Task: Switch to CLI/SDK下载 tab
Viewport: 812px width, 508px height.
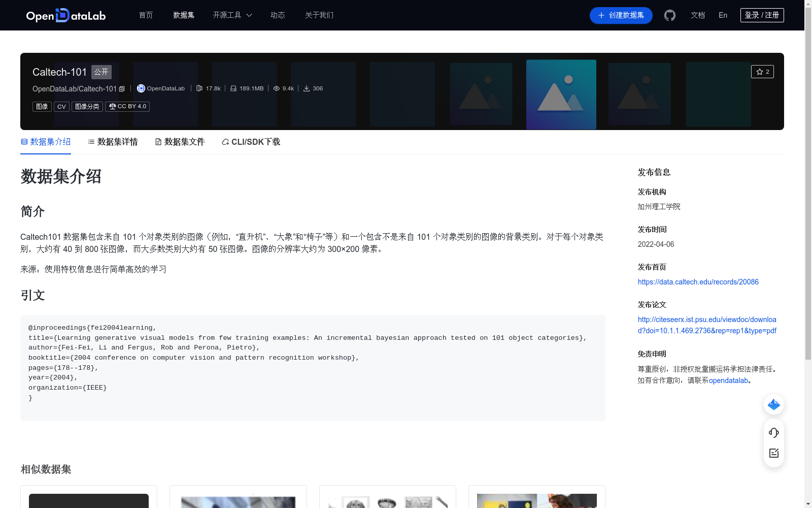Action: (251, 142)
